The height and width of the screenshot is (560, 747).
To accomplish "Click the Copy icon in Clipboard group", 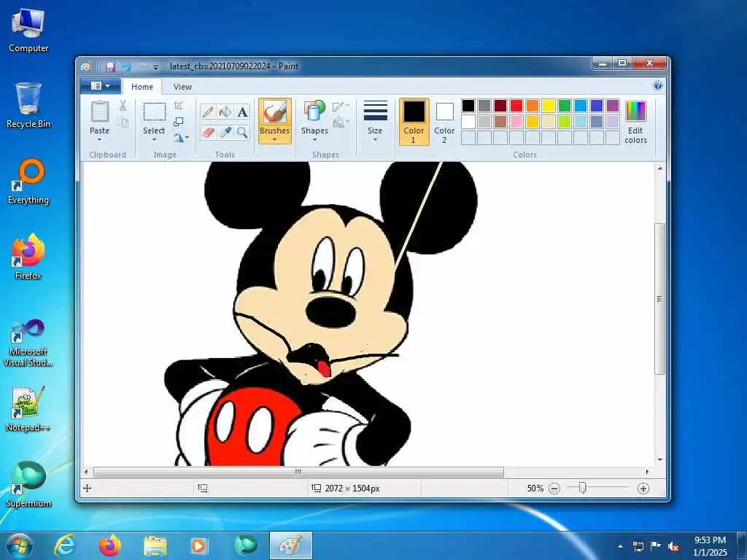I will click(123, 122).
